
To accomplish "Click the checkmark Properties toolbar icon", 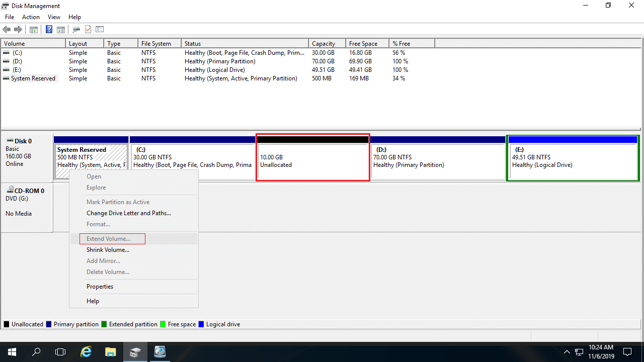I will pyautogui.click(x=88, y=30).
